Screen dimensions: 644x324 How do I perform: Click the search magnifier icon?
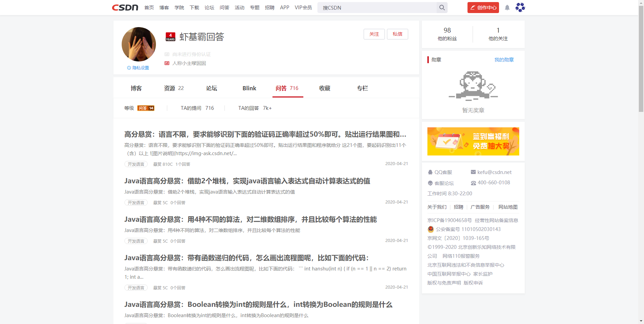click(442, 8)
